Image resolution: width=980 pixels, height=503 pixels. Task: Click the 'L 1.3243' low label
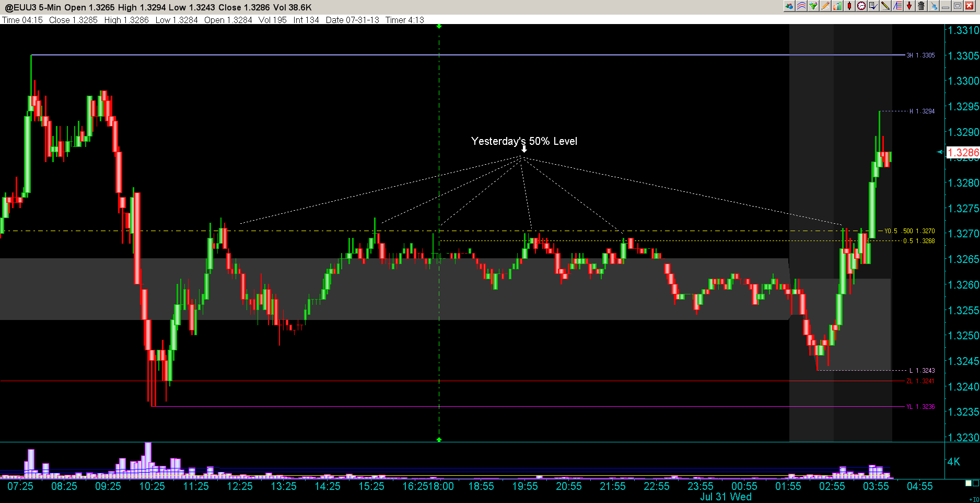coord(922,371)
